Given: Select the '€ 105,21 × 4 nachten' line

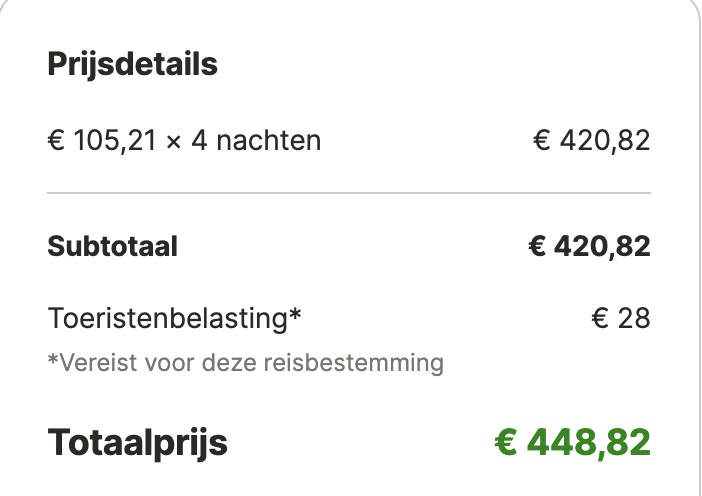Looking at the screenshot, I should pyautogui.click(x=184, y=141).
